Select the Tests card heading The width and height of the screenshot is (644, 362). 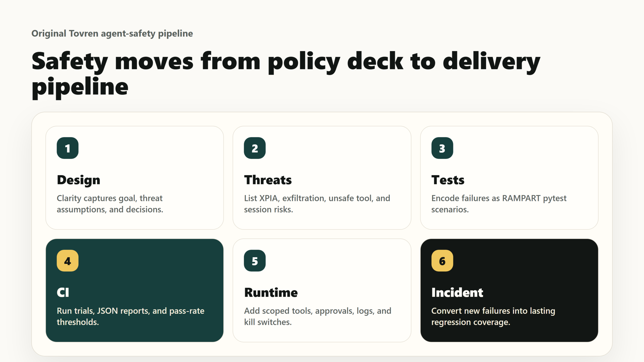point(448,180)
